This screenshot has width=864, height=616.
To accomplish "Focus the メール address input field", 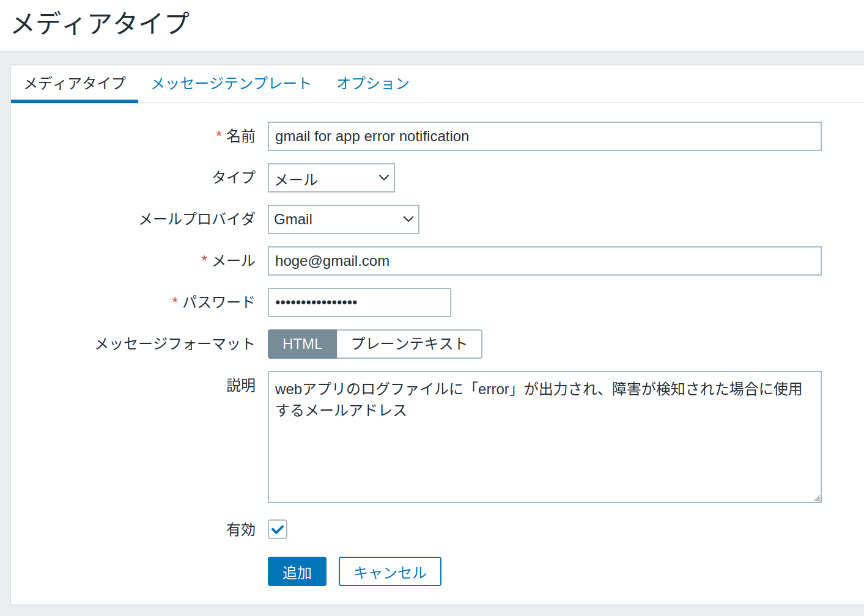I will tap(544, 261).
